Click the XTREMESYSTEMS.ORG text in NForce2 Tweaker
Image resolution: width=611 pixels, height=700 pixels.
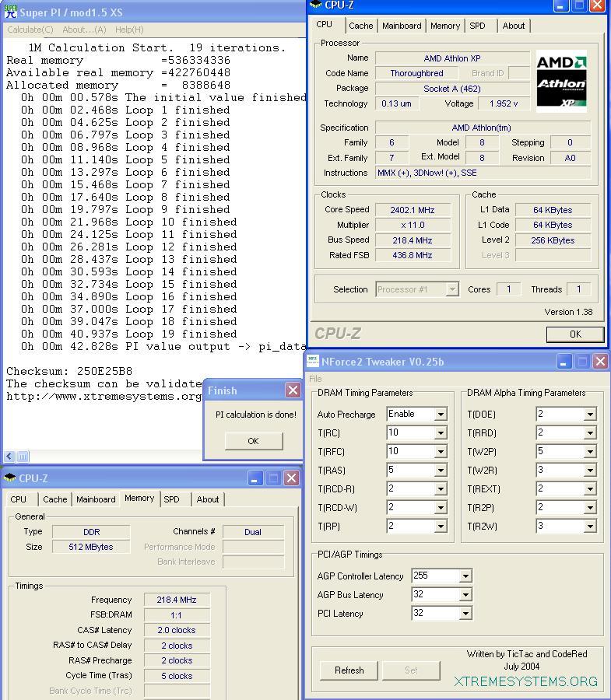tap(525, 681)
